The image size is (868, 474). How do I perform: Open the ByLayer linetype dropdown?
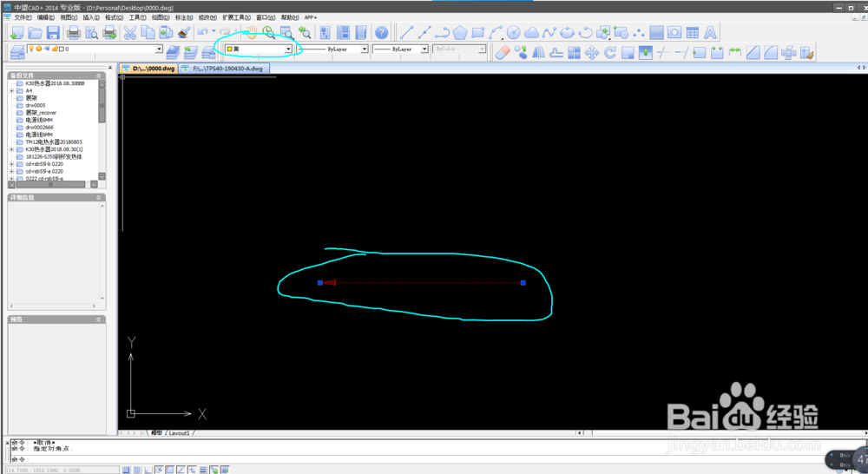tap(365, 49)
